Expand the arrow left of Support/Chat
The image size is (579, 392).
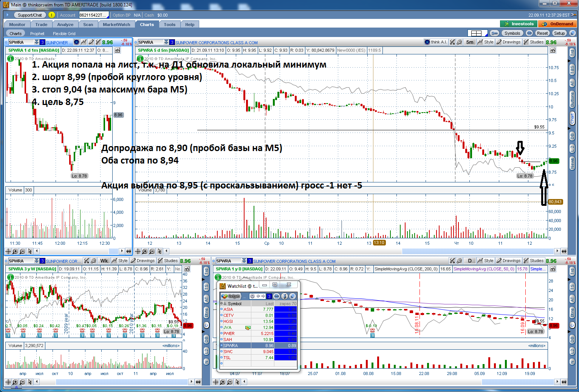[7, 15]
